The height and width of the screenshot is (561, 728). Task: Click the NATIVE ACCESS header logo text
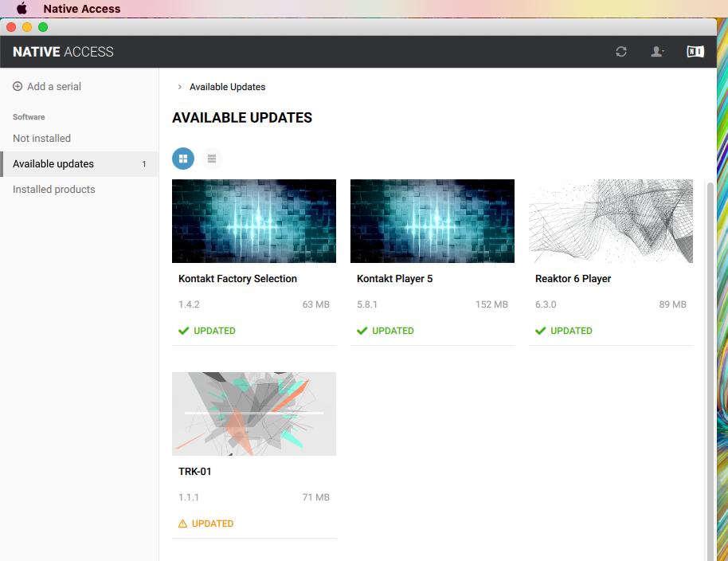63,52
